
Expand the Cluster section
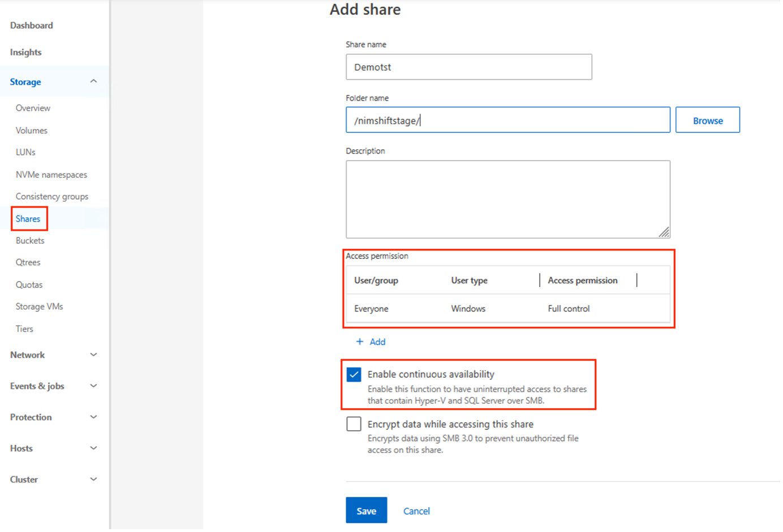[x=93, y=479]
